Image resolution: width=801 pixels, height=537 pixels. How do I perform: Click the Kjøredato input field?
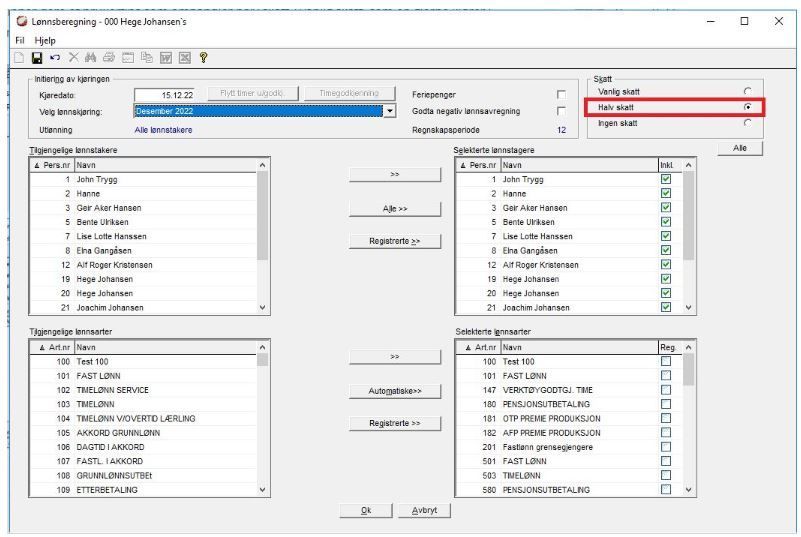tap(165, 95)
